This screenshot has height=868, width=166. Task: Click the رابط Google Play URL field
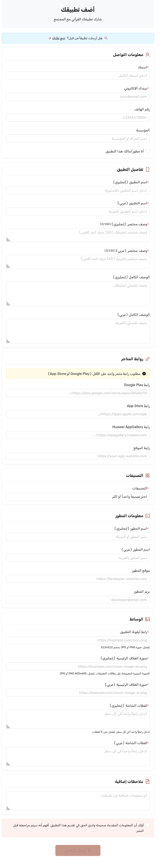click(78, 393)
